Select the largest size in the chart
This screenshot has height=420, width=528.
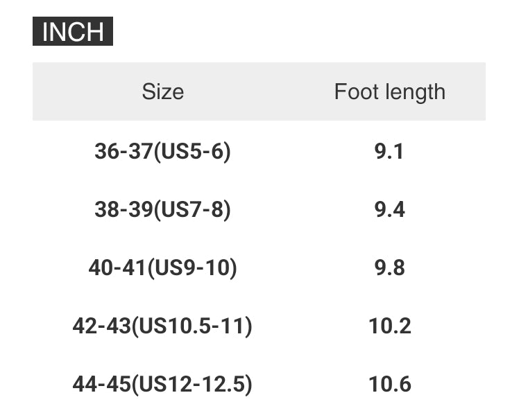tap(162, 384)
